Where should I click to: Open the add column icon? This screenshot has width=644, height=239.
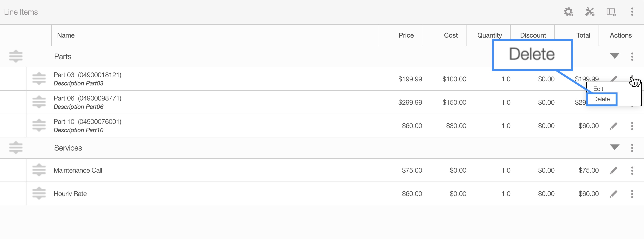coord(611,12)
